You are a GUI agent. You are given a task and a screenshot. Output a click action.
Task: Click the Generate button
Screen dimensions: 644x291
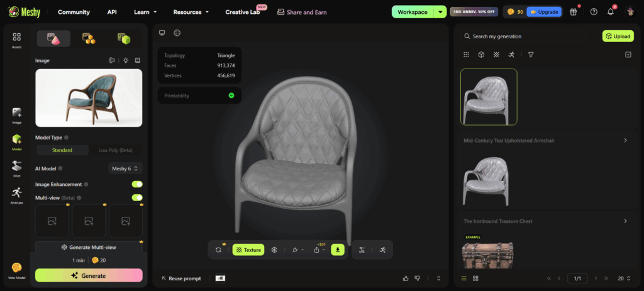[x=89, y=276]
